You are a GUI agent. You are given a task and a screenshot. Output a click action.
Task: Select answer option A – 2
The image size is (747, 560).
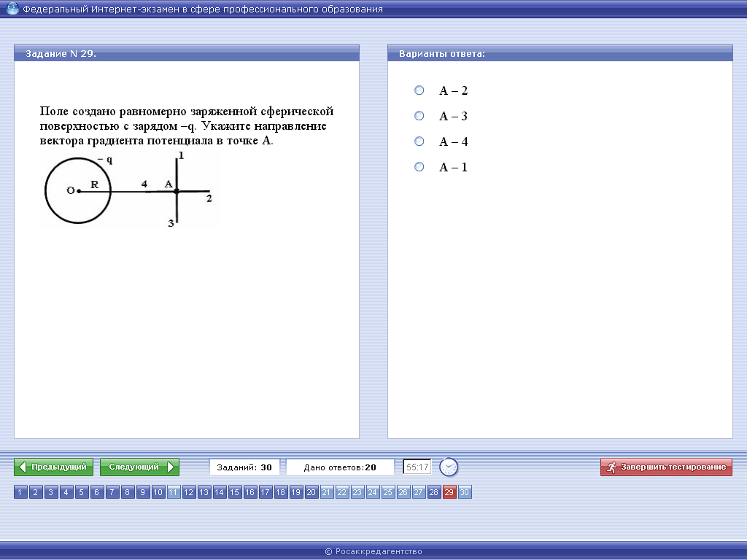tap(419, 90)
